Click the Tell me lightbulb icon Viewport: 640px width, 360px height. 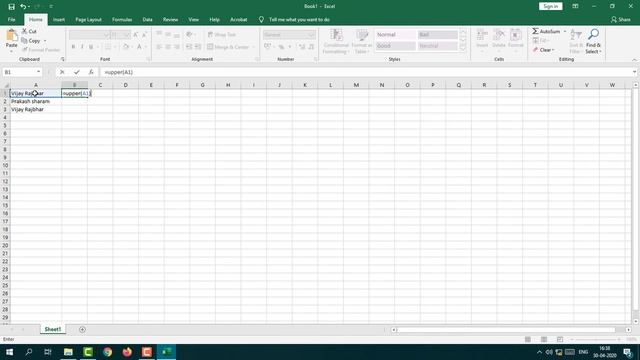coord(261,20)
